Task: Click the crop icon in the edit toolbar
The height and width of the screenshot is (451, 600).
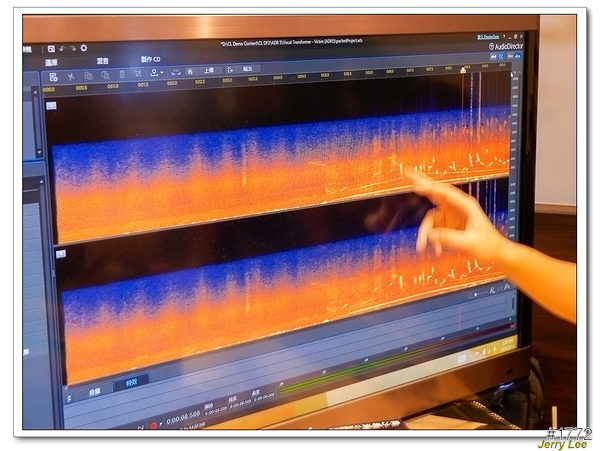Action: point(138,73)
